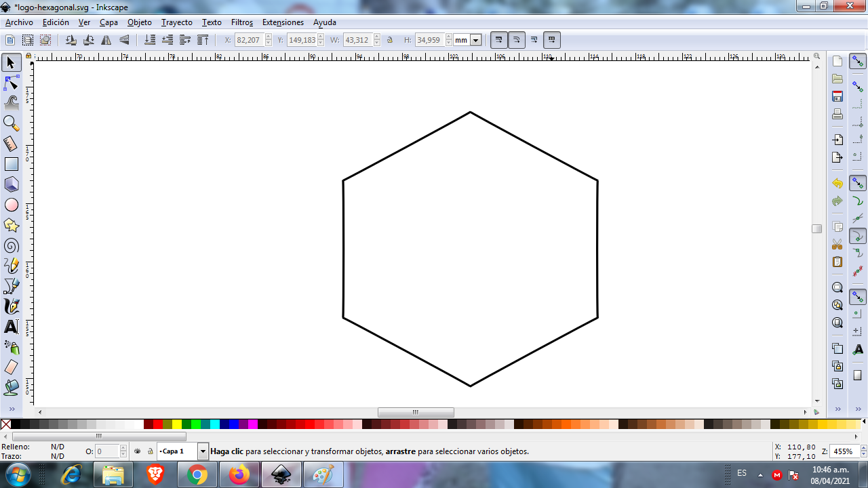The image size is (868, 488).
Task: Expand the snap bar overflow chevron
Action: click(x=858, y=409)
